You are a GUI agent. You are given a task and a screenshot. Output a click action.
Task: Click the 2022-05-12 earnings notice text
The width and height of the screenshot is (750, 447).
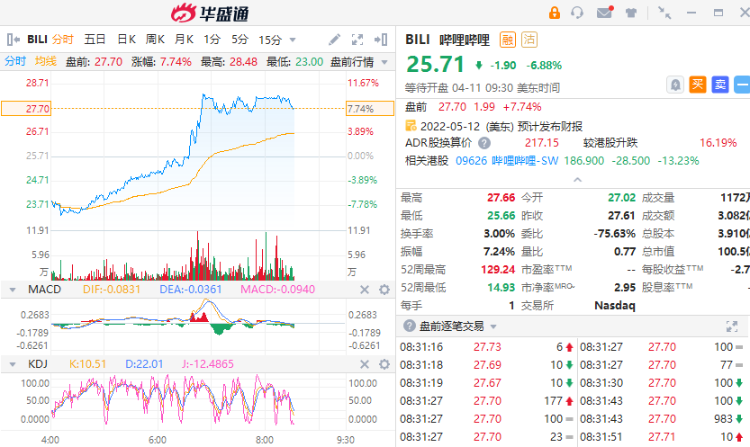point(501,126)
